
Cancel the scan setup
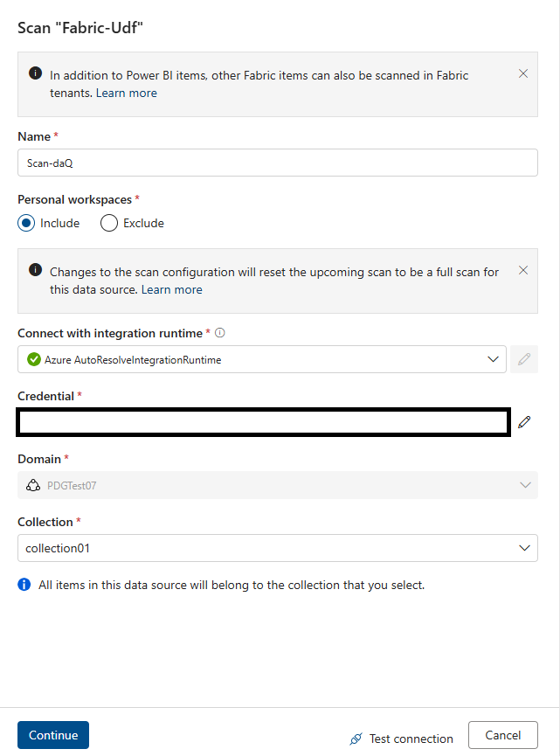pos(502,735)
